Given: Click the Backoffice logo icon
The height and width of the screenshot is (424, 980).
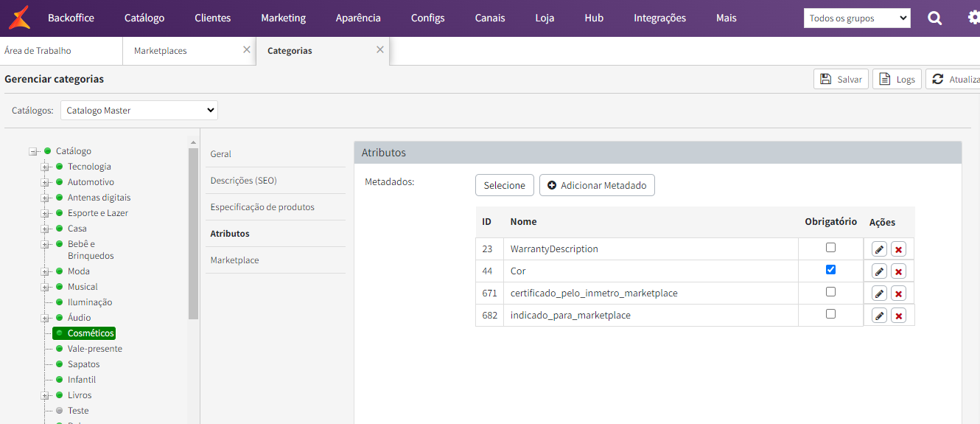Looking at the screenshot, I should pos(20,18).
